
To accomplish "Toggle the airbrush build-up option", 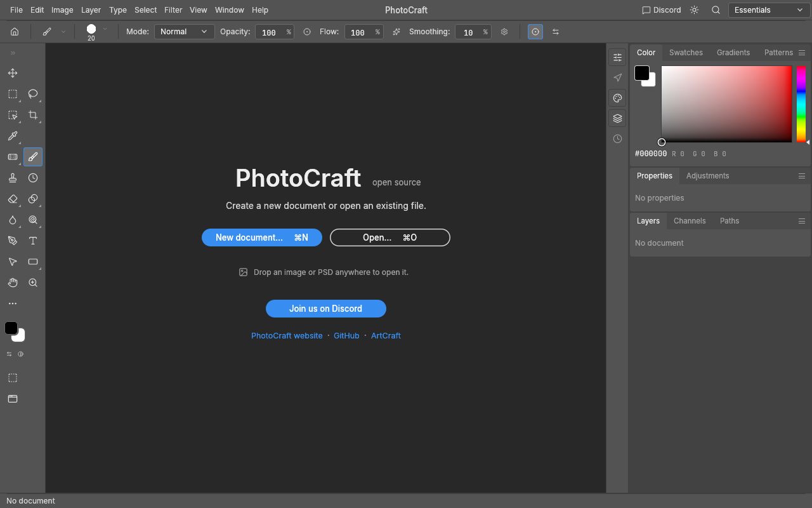I will [x=396, y=32].
